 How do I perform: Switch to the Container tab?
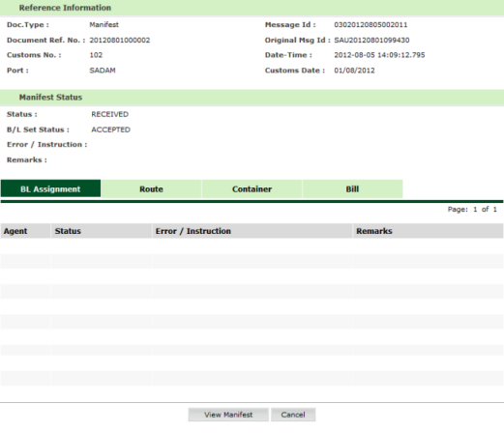coord(252,188)
